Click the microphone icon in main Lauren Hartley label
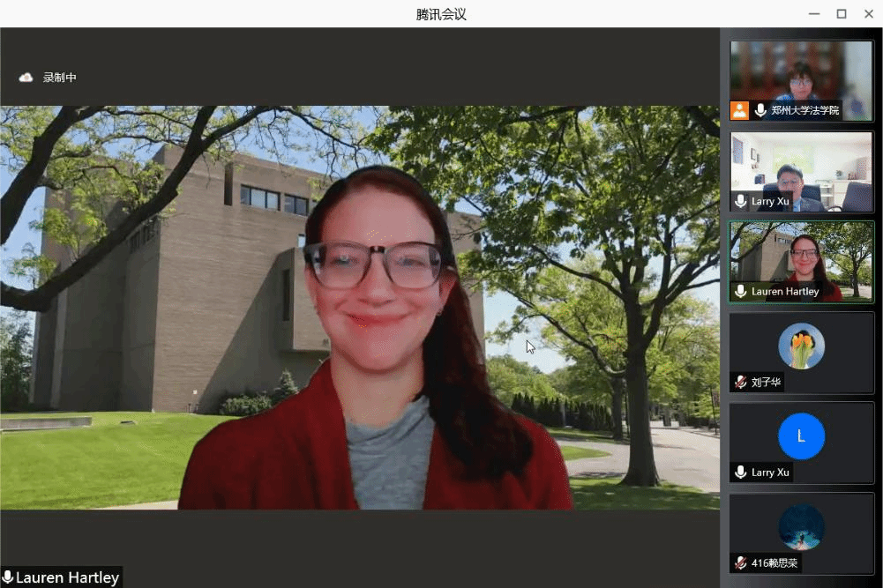 [x=7, y=577]
